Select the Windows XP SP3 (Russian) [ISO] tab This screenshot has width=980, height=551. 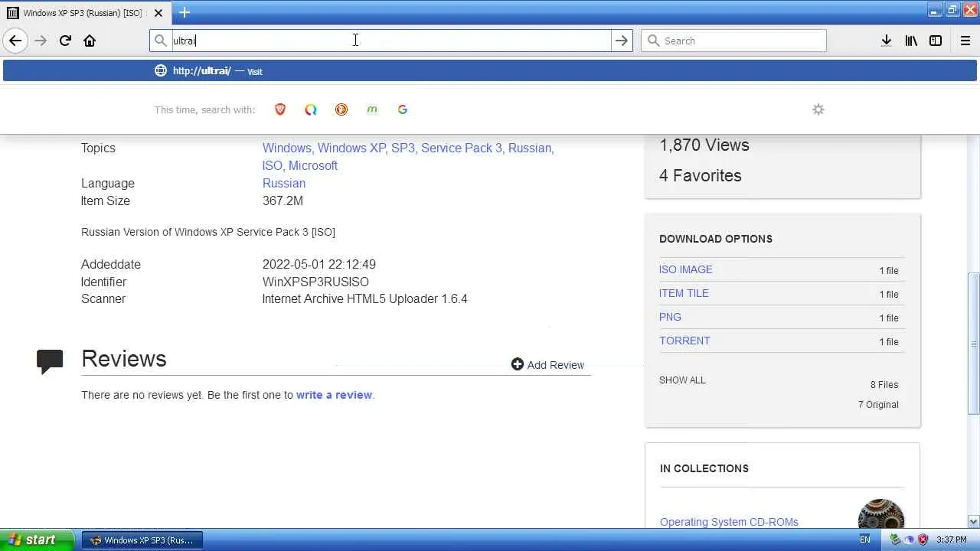[84, 13]
